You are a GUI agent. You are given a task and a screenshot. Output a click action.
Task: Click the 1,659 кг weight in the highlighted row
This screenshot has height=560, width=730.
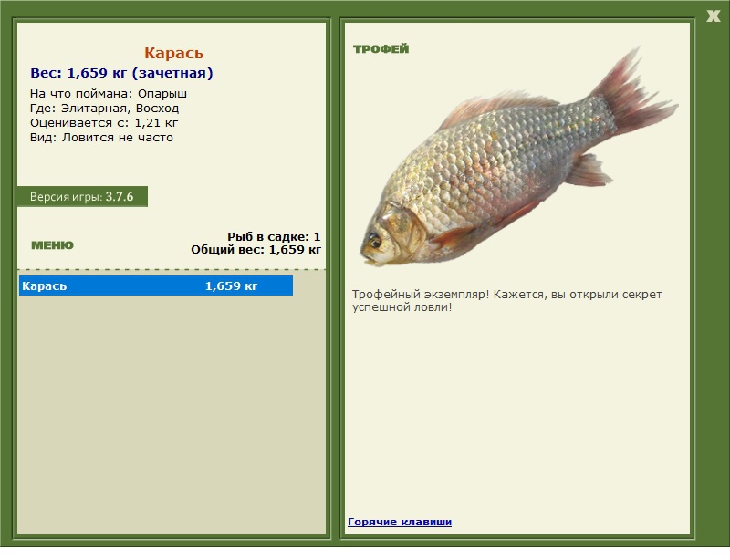coord(231,286)
